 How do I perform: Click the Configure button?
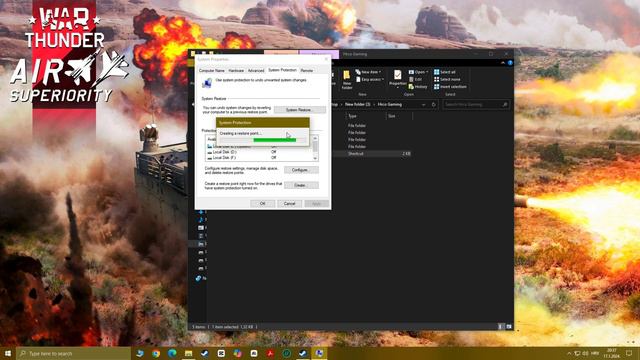tap(301, 170)
